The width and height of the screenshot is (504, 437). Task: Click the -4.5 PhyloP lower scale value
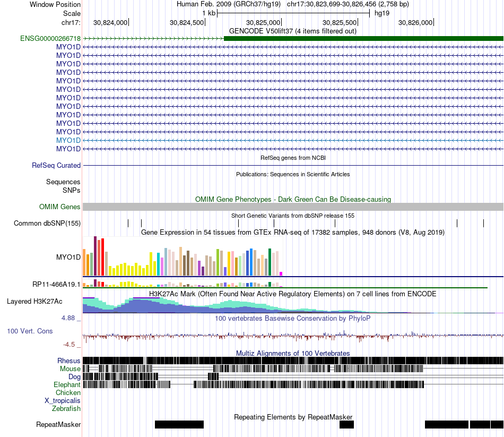point(69,345)
